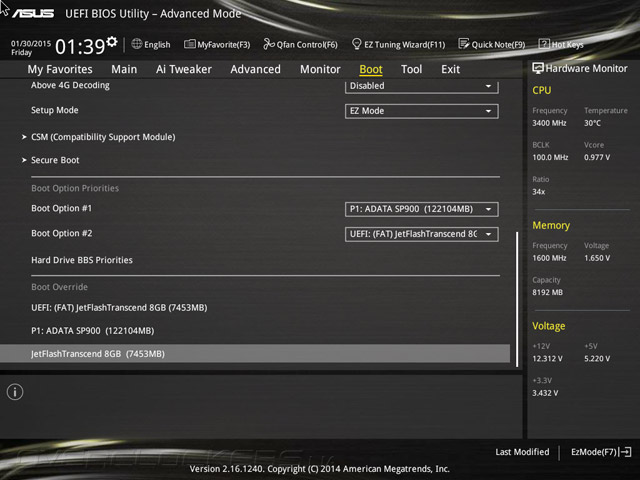Open Quick Note notepad icon

click(463, 44)
